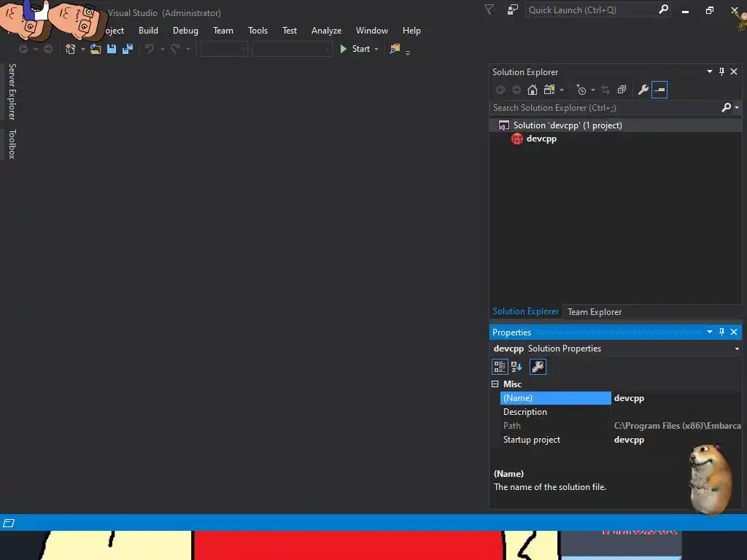Viewport: 747px width, 560px height.
Task: Click the Navigate Backward toolbar icon
Action: tap(23, 49)
